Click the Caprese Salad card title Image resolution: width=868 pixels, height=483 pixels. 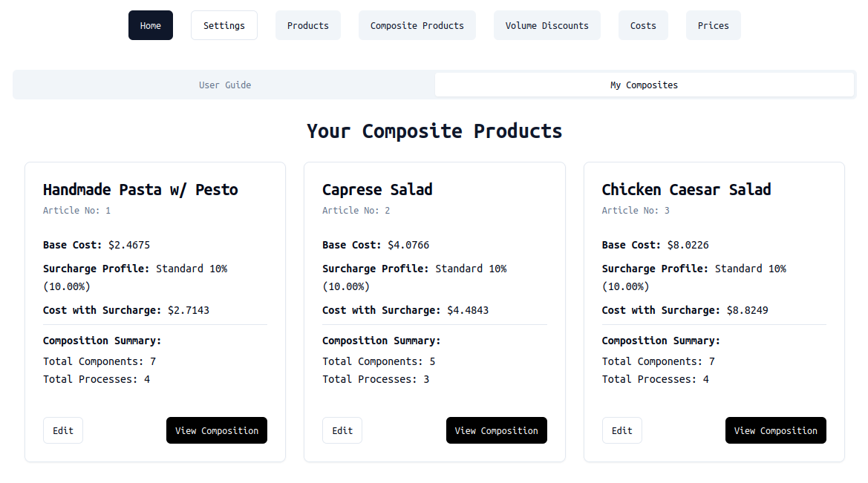(x=377, y=189)
